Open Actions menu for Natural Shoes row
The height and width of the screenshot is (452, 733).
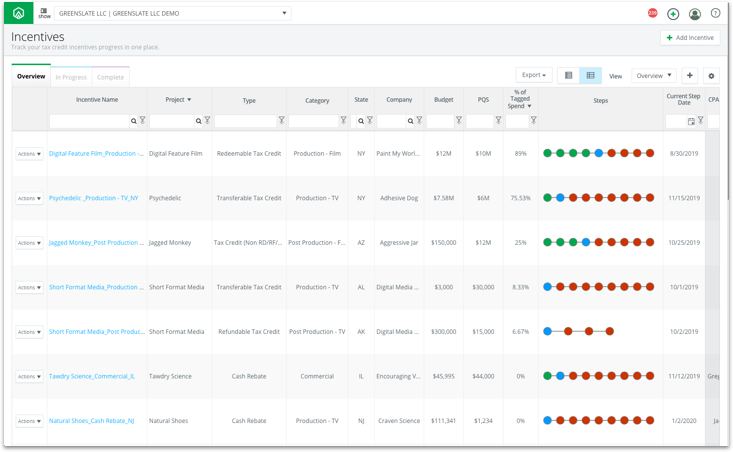click(29, 421)
